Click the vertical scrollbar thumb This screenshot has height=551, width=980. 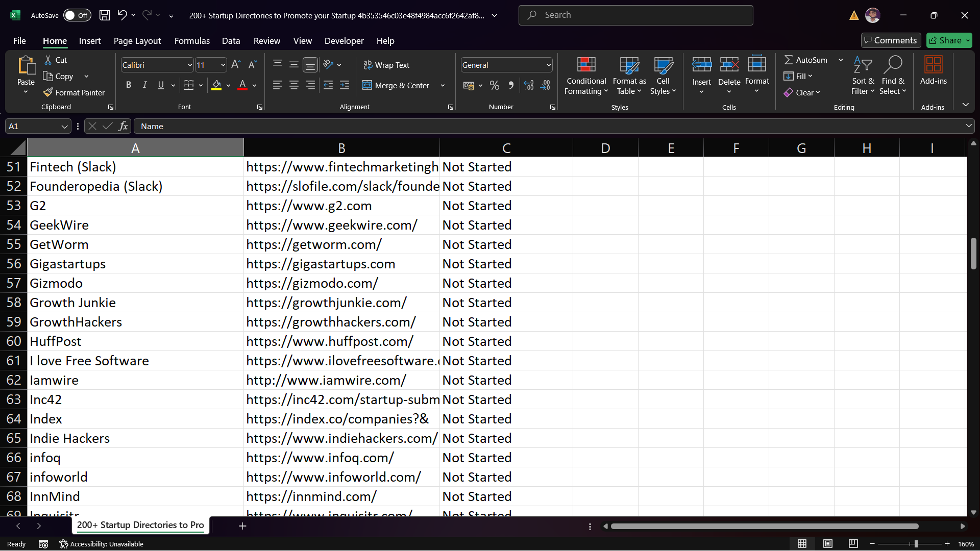(x=973, y=253)
